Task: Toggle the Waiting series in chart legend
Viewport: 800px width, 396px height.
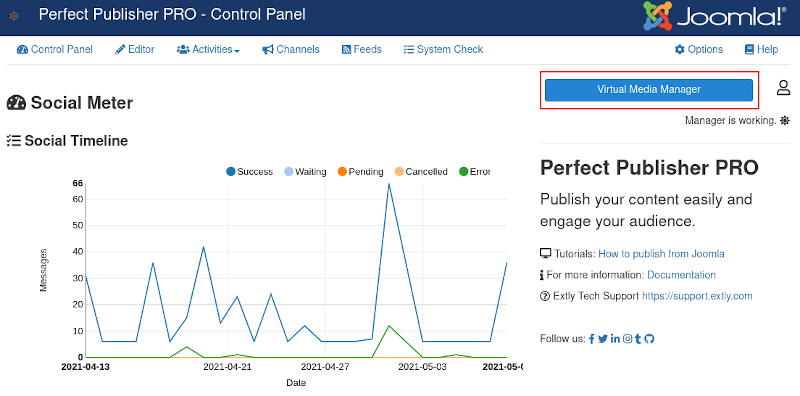Action: (305, 172)
